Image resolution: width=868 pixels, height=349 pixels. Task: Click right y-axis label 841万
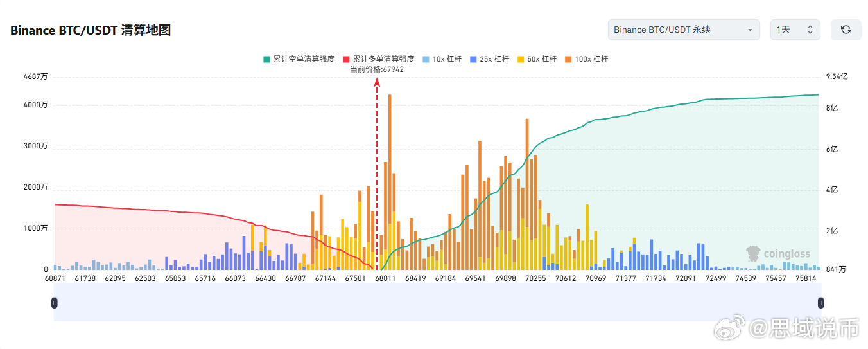click(x=836, y=269)
